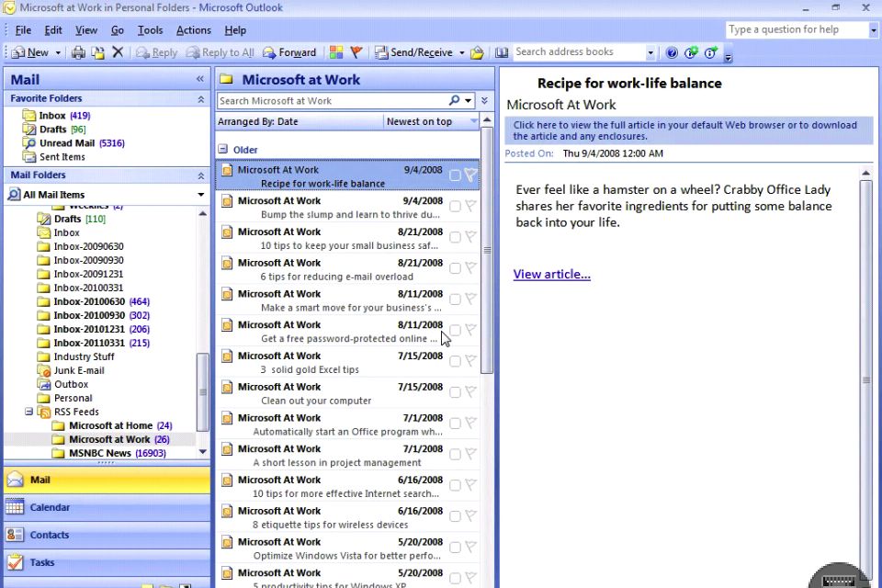Select the Junk E-mail folder
This screenshot has height=588, width=882.
pos(71,370)
